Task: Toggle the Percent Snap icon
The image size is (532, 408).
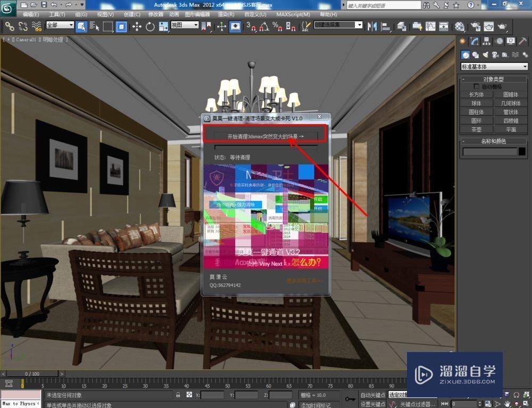Action: coord(277,26)
